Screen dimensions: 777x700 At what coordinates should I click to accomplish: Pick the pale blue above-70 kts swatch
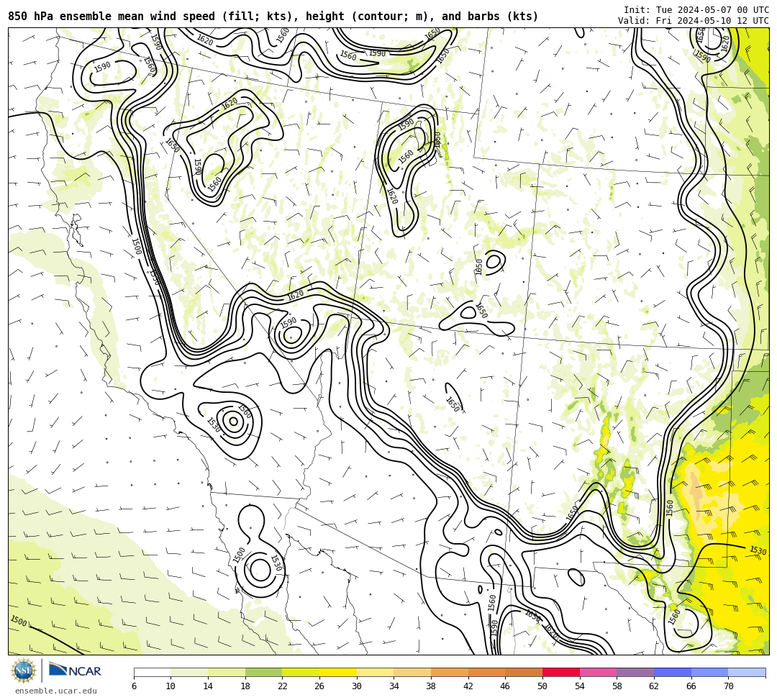(747, 672)
